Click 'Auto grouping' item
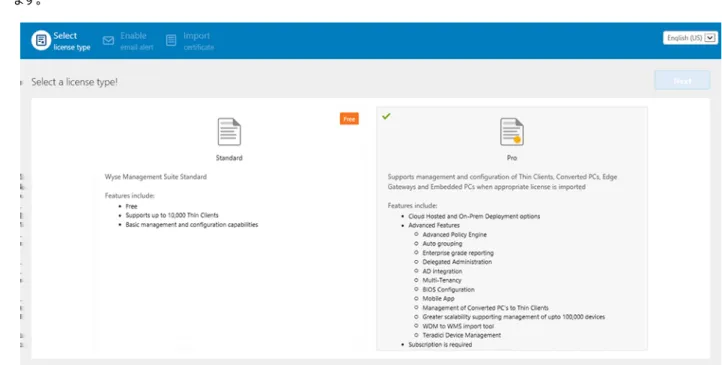Viewport: 722px width, 365px height. (x=442, y=244)
